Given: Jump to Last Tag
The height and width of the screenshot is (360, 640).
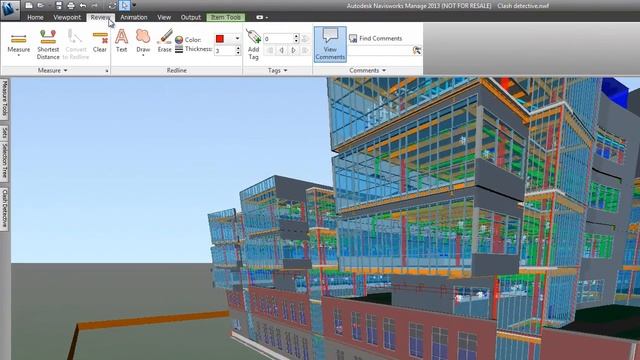Looking at the screenshot, I should [x=305, y=51].
